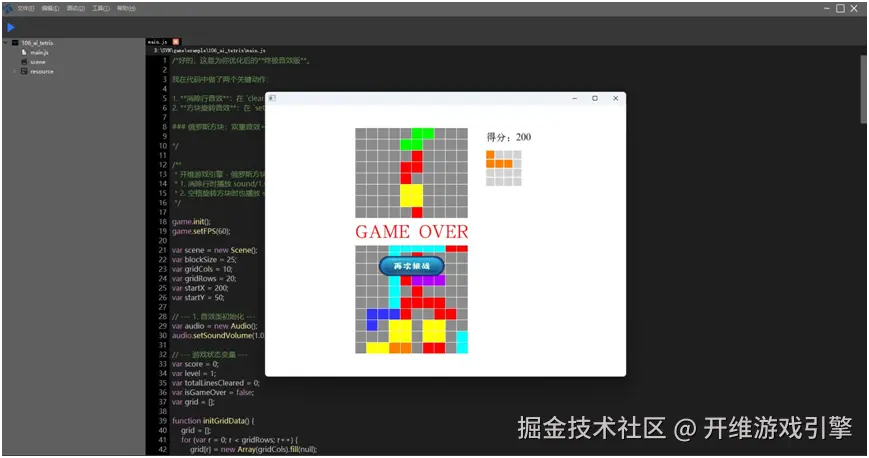Viewport: 869px width, 458px height.
Task: Select main.js in the project tree
Action: point(39,53)
